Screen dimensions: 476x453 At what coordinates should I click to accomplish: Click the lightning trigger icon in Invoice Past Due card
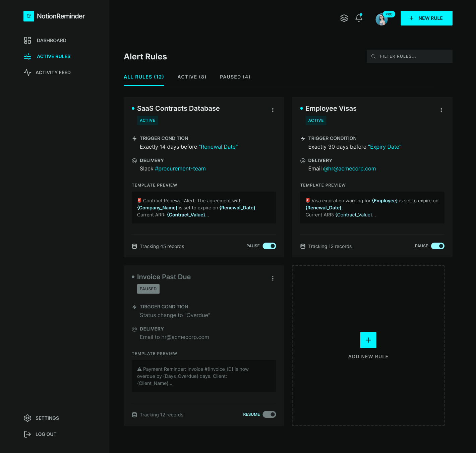point(134,307)
